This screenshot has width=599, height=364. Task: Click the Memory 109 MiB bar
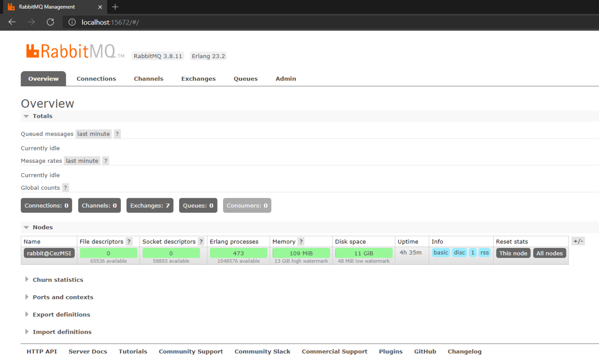301,253
